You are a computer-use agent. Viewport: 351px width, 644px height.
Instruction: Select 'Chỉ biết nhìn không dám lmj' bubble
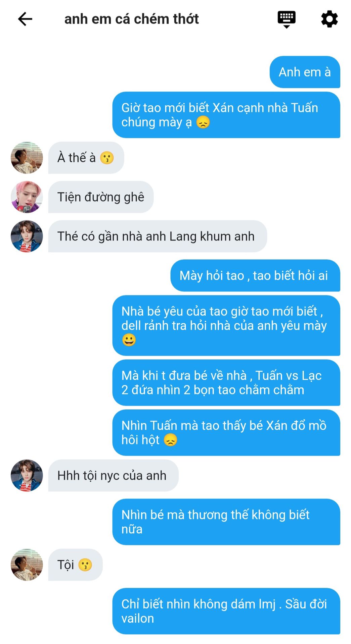click(226, 611)
